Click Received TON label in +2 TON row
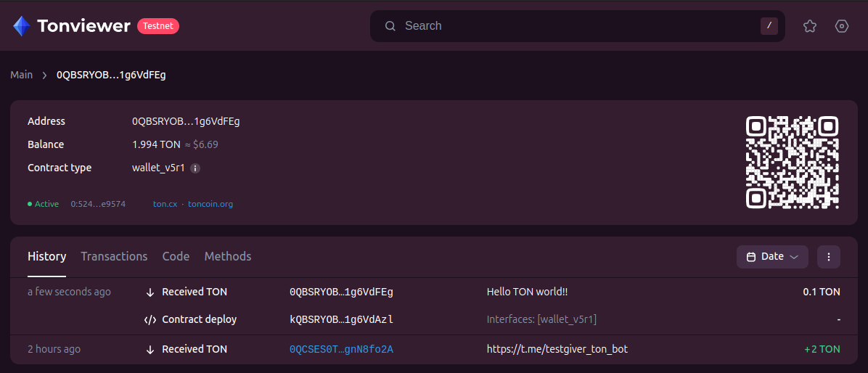This screenshot has height=373, width=868. pos(195,349)
